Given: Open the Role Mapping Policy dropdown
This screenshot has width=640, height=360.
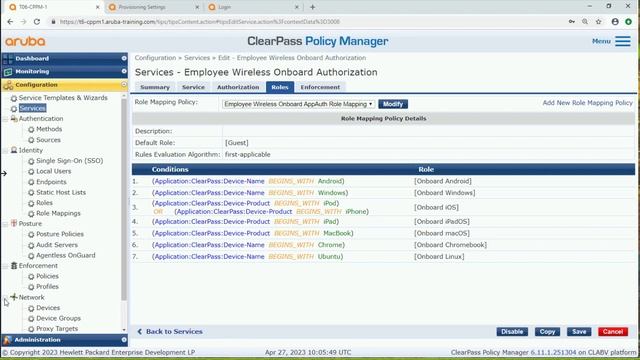Looking at the screenshot, I should pos(298,104).
